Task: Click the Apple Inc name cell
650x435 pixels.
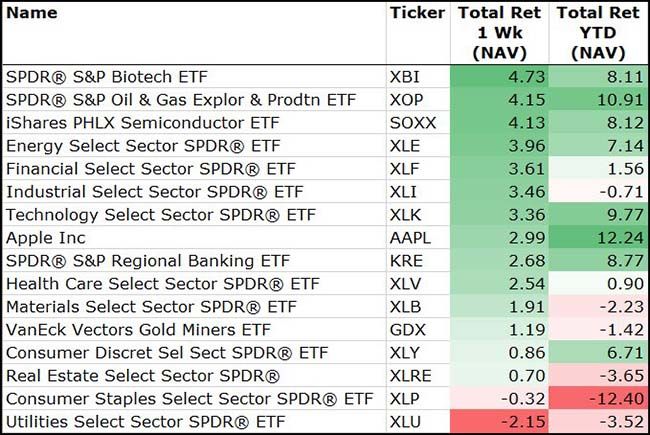Action: click(46, 238)
